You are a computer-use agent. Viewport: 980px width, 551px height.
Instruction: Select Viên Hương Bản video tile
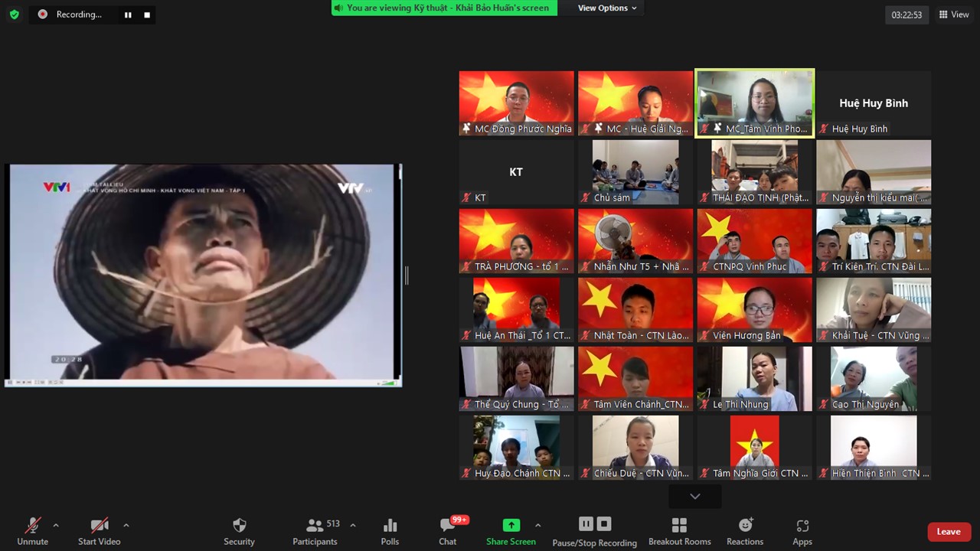755,310
